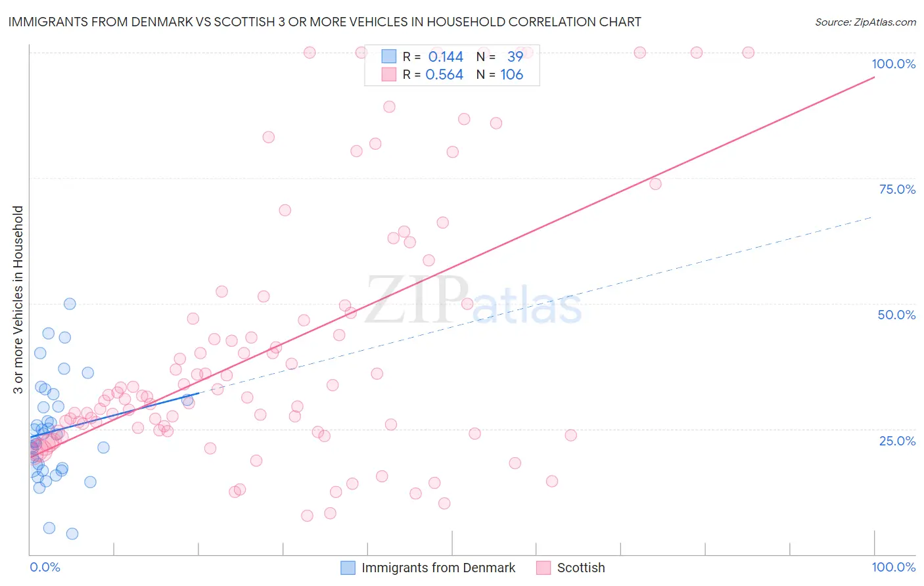Click the 3 or more Vehicles y-axis title
The image size is (924, 586).
click(18, 300)
